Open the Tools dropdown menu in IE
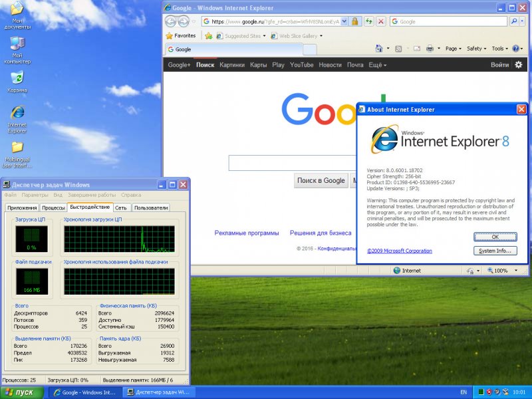This screenshot has width=532, height=399. tap(500, 49)
